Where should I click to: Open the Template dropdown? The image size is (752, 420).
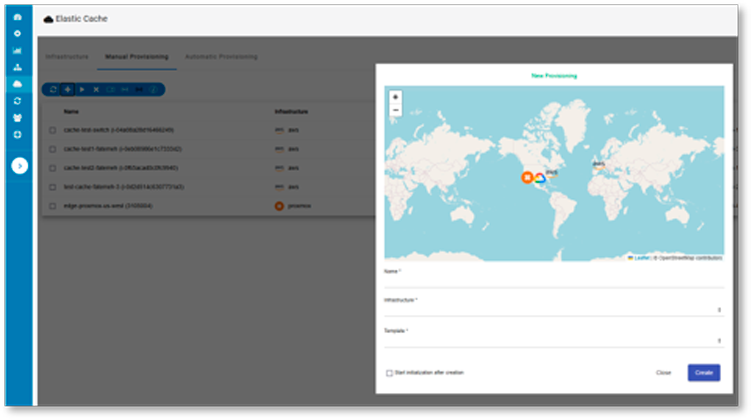click(x=554, y=340)
